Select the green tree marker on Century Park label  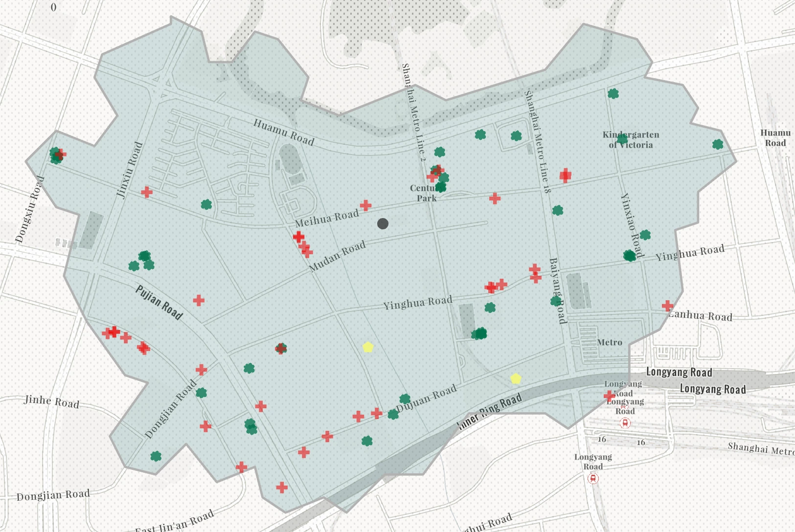click(440, 187)
